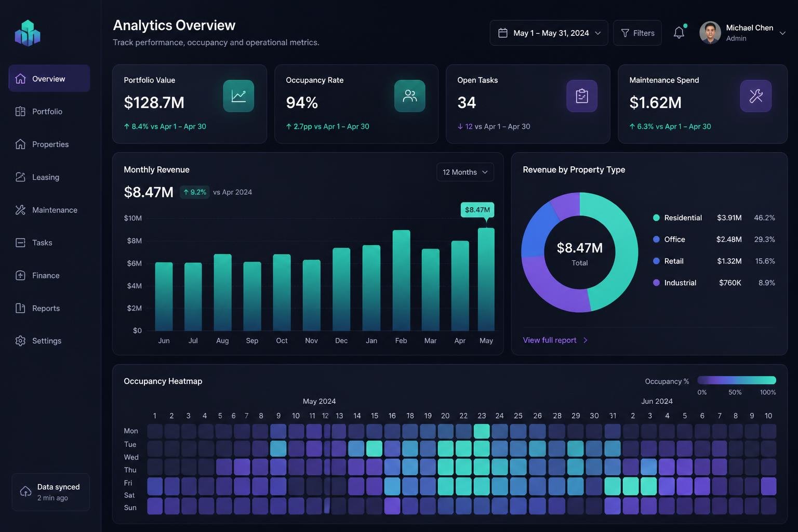Screen dimensions: 798x532
Task: Click the Office 29.3% share
Action: point(765,240)
